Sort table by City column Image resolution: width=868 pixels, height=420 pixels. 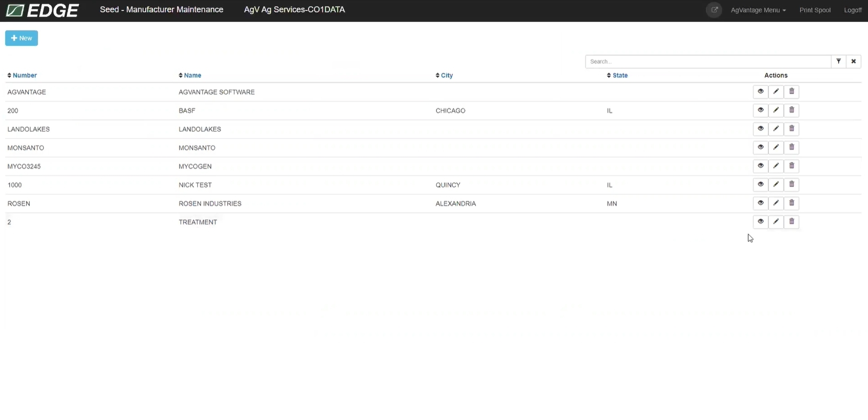[444, 75]
